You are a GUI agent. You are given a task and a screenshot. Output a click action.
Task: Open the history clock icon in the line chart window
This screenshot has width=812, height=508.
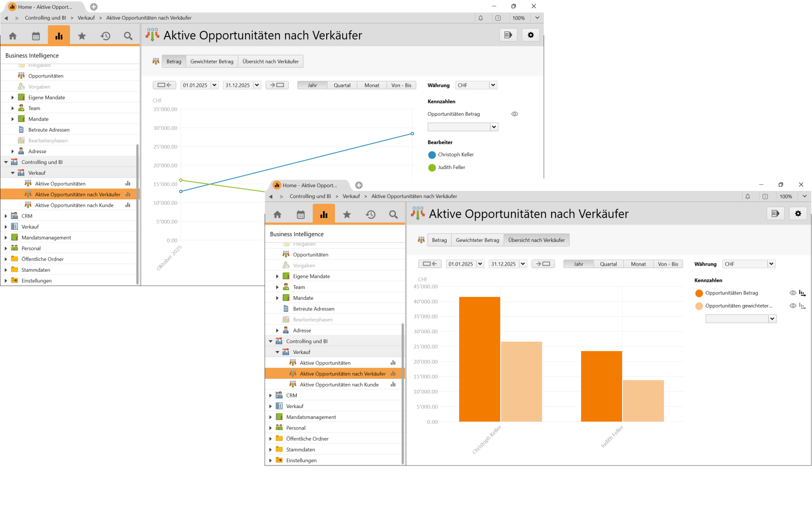[105, 36]
